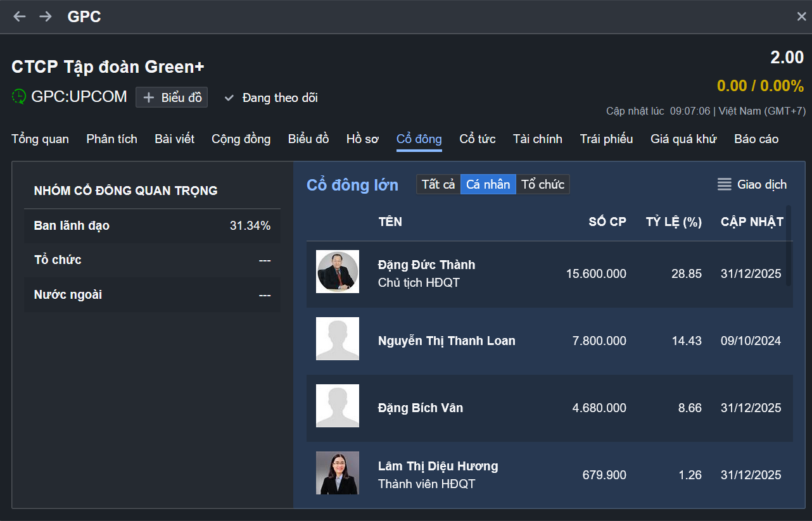The width and height of the screenshot is (812, 521).
Task: Click the 7.800.000 share count
Action: click(x=599, y=341)
